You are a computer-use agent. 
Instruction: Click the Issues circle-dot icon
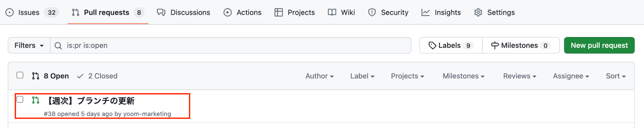pos(10,13)
